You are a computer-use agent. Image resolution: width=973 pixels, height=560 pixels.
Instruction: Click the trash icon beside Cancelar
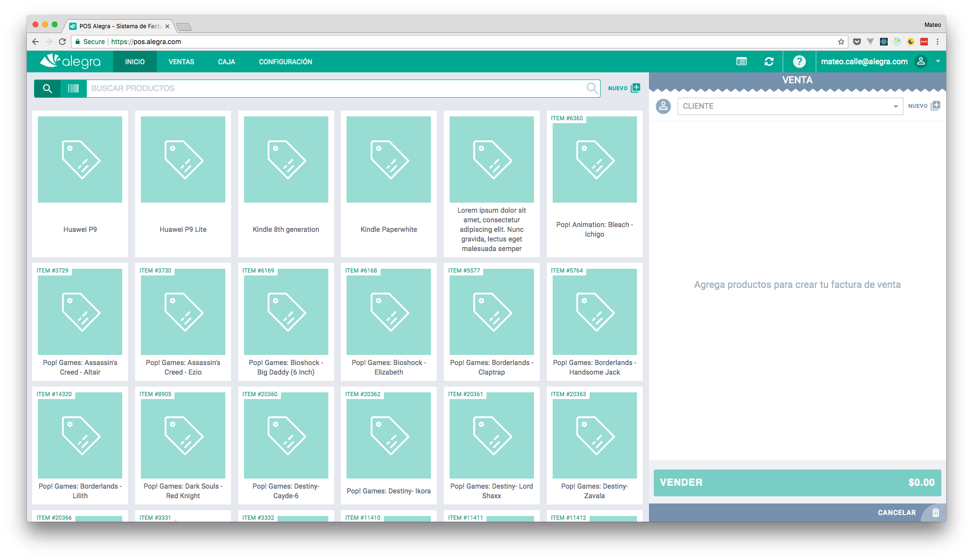[x=935, y=513]
